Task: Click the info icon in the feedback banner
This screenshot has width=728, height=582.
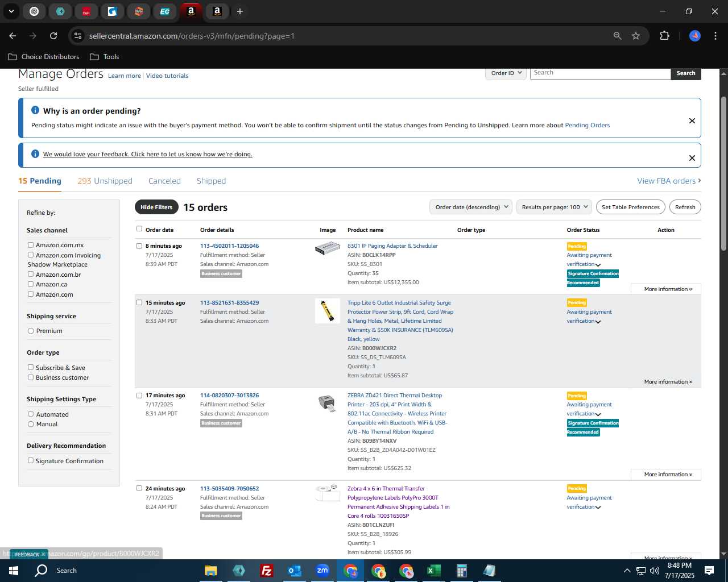Action: pyautogui.click(x=35, y=154)
